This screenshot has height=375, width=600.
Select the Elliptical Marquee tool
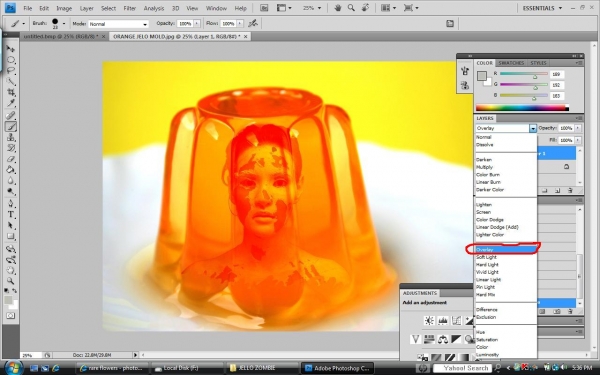(11, 60)
